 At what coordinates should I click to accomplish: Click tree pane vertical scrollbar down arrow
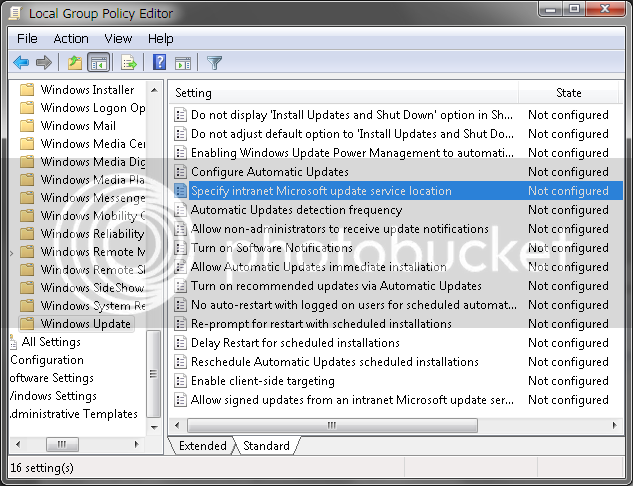154,427
